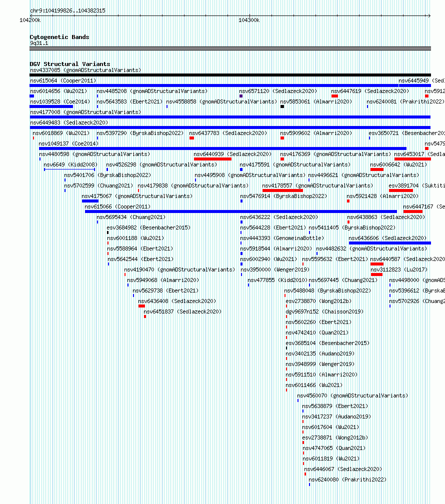Viewport: 445px width, 504px height.
Task: Open nsv477855 (Kidd2010) label
Action: pos(277,280)
